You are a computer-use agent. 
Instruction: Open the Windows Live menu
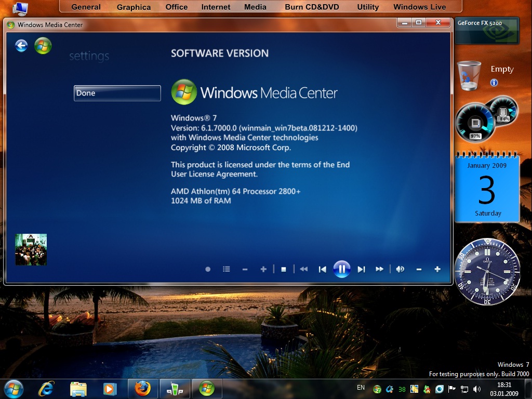coord(420,7)
